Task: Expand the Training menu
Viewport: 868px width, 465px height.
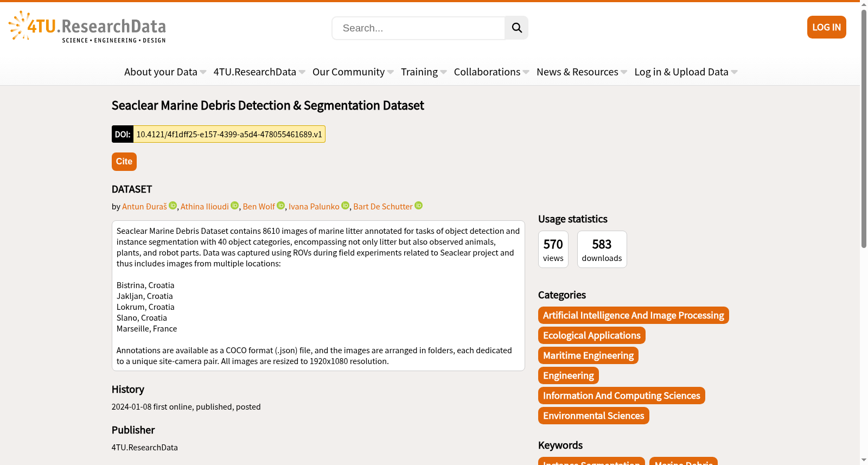Action: pos(424,72)
